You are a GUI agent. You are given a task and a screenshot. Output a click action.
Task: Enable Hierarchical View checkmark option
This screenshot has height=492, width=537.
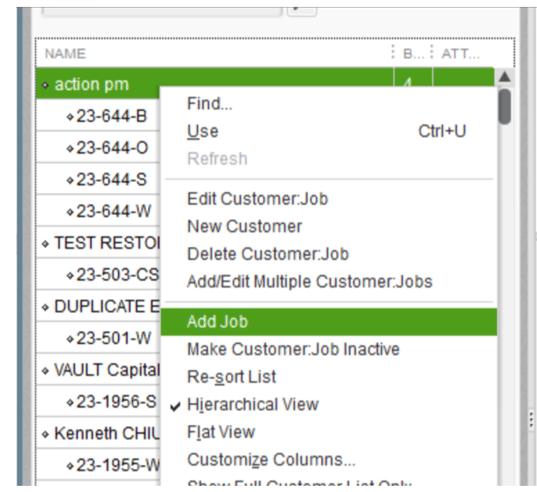click(253, 404)
